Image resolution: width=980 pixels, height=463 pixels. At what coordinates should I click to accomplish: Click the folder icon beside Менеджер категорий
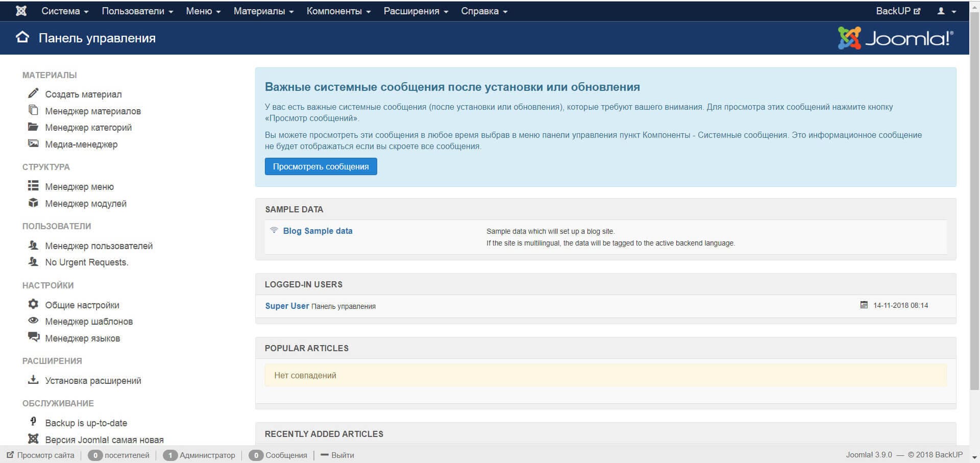click(33, 127)
